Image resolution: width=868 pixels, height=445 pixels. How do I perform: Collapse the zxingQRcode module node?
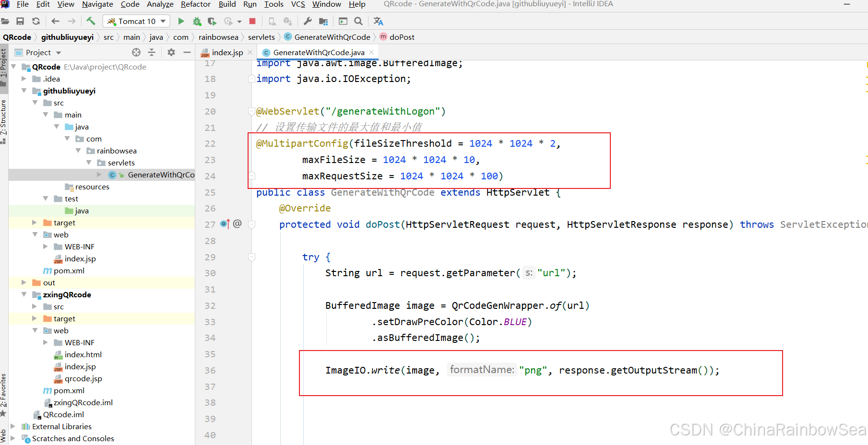point(24,294)
